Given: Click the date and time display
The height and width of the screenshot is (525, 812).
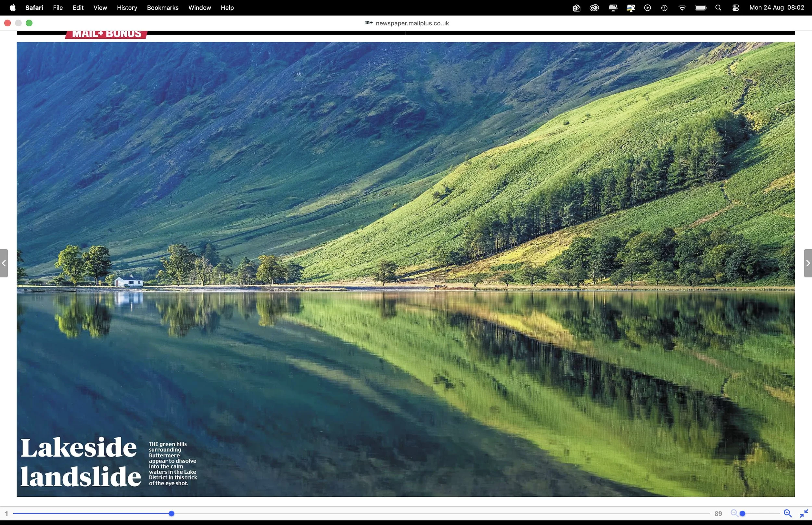Looking at the screenshot, I should pyautogui.click(x=777, y=7).
